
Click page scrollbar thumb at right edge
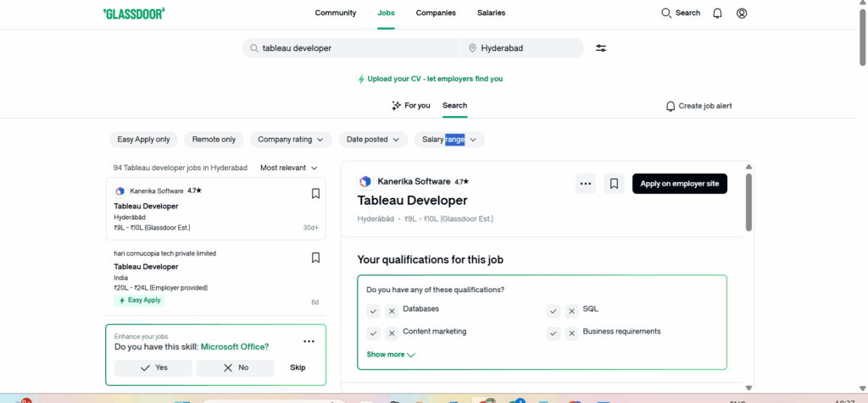[863, 36]
